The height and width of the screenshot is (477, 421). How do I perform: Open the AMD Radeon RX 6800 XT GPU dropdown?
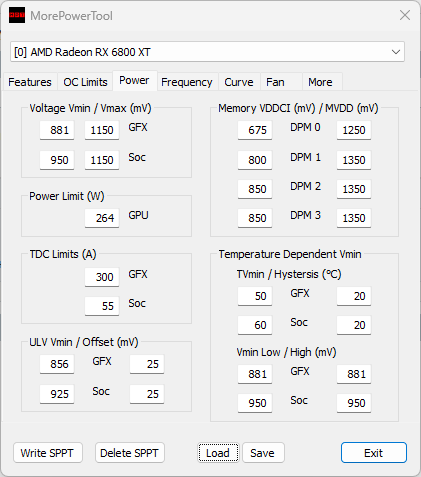point(207,52)
